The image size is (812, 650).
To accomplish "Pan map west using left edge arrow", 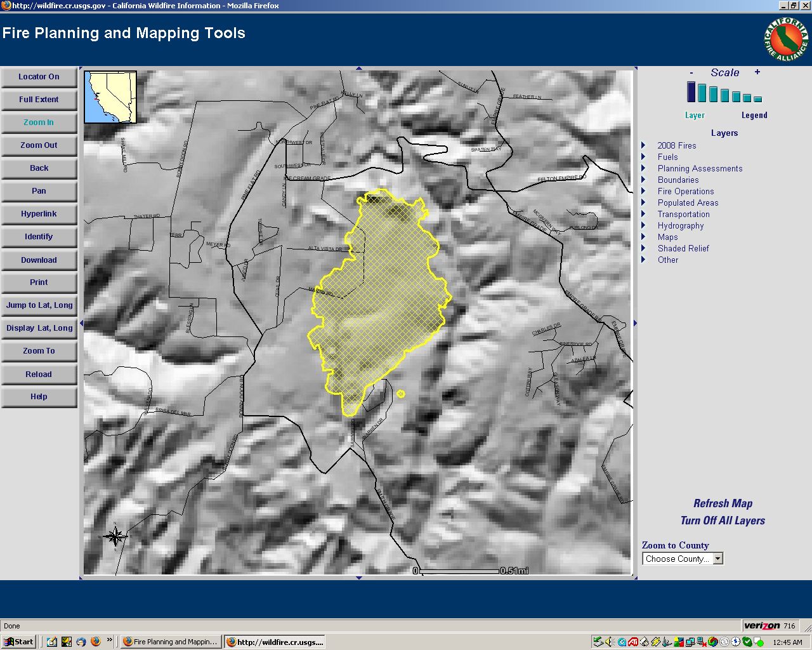I will point(81,324).
